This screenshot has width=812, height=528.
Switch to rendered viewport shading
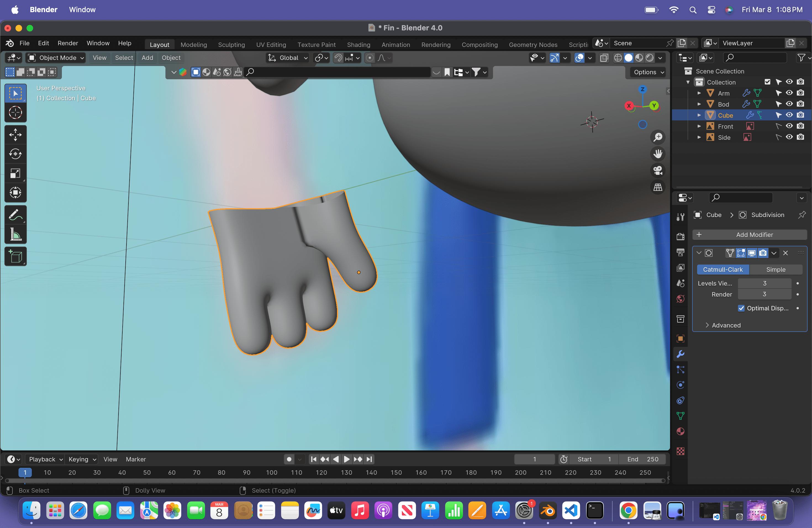point(650,58)
